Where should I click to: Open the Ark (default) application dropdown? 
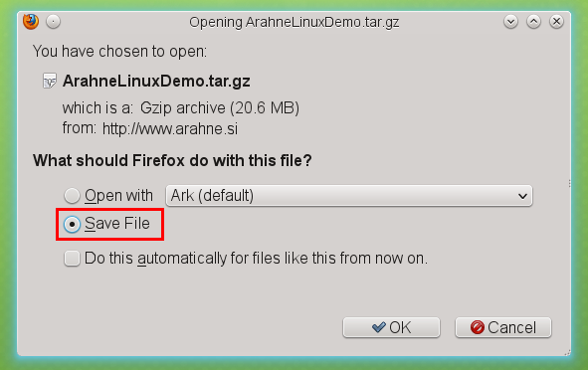(349, 195)
